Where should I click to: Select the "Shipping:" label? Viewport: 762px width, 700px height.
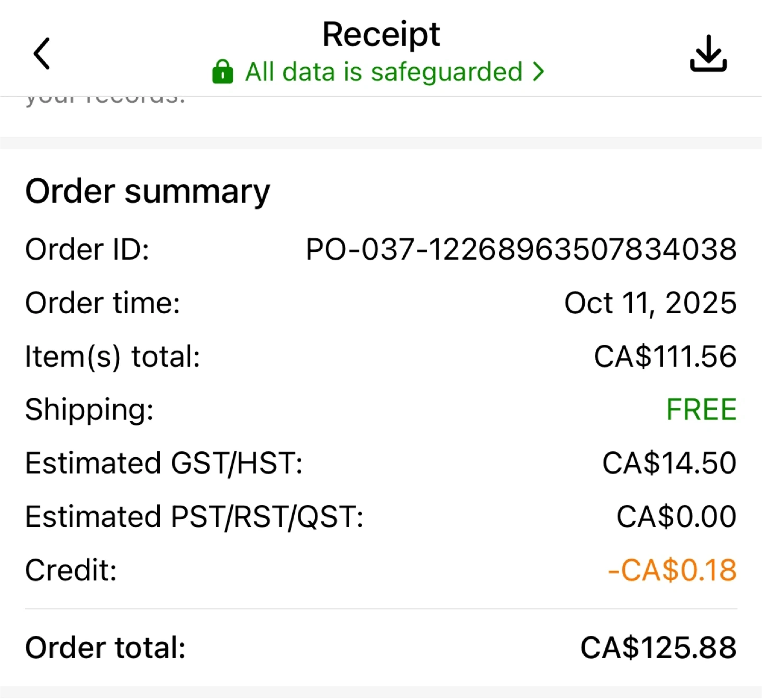(89, 410)
